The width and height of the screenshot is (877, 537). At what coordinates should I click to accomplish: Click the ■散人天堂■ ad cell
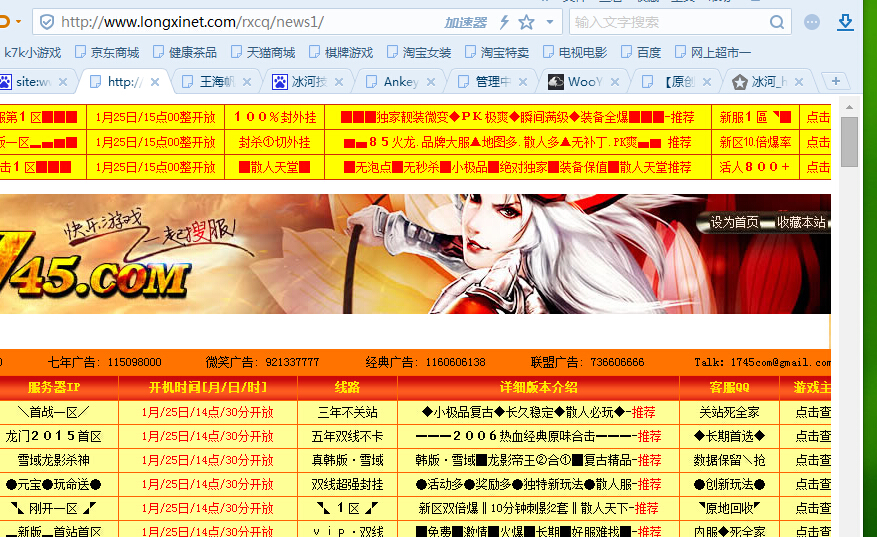[x=275, y=167]
